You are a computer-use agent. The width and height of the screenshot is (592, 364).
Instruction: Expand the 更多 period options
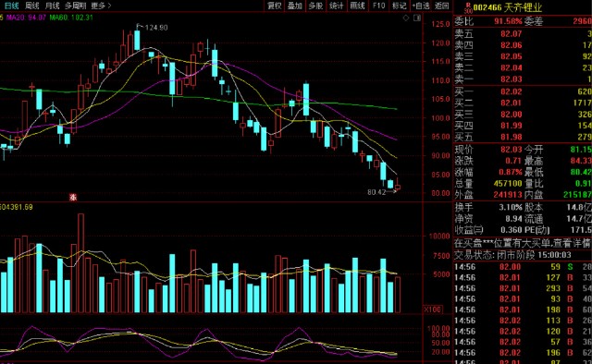click(x=101, y=6)
